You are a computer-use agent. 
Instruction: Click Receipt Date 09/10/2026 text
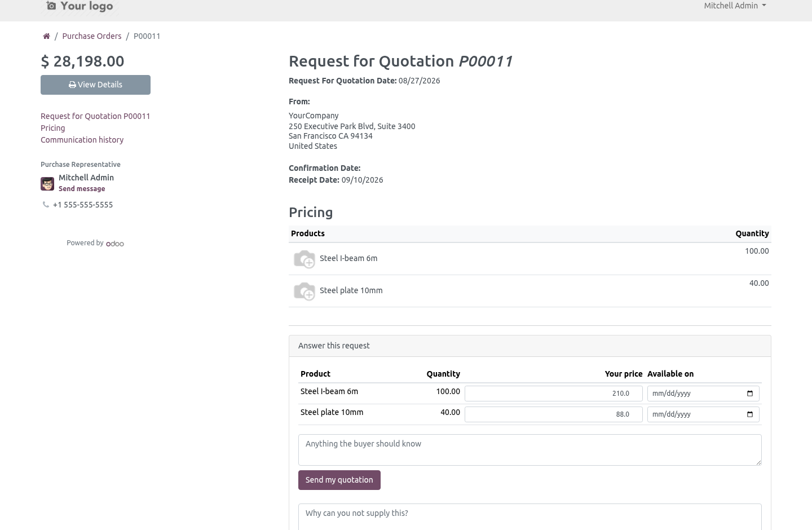pyautogui.click(x=336, y=180)
